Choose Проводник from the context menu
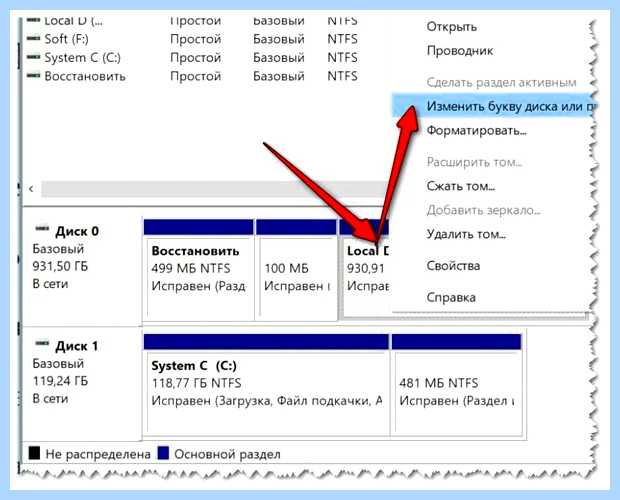This screenshot has width=620, height=500. click(460, 51)
